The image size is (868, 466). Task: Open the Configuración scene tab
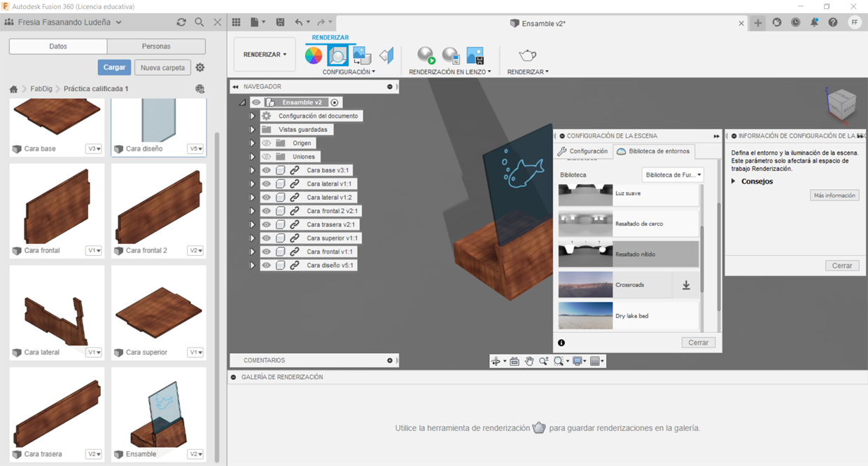tap(582, 151)
